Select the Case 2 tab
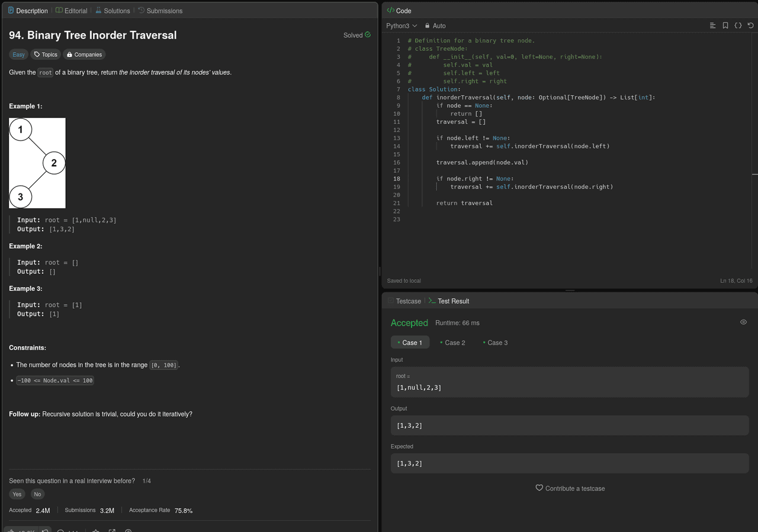Viewport: 758px width, 532px height. pyautogui.click(x=453, y=343)
